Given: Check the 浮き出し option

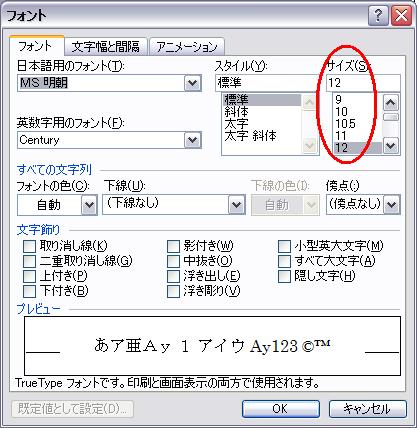Looking at the screenshot, I should tap(173, 276).
